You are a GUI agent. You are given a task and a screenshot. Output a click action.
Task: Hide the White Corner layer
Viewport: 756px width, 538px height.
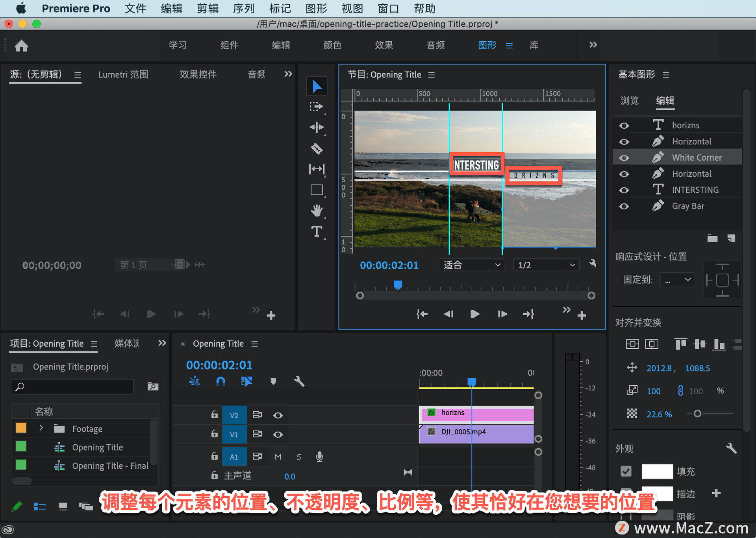(624, 158)
